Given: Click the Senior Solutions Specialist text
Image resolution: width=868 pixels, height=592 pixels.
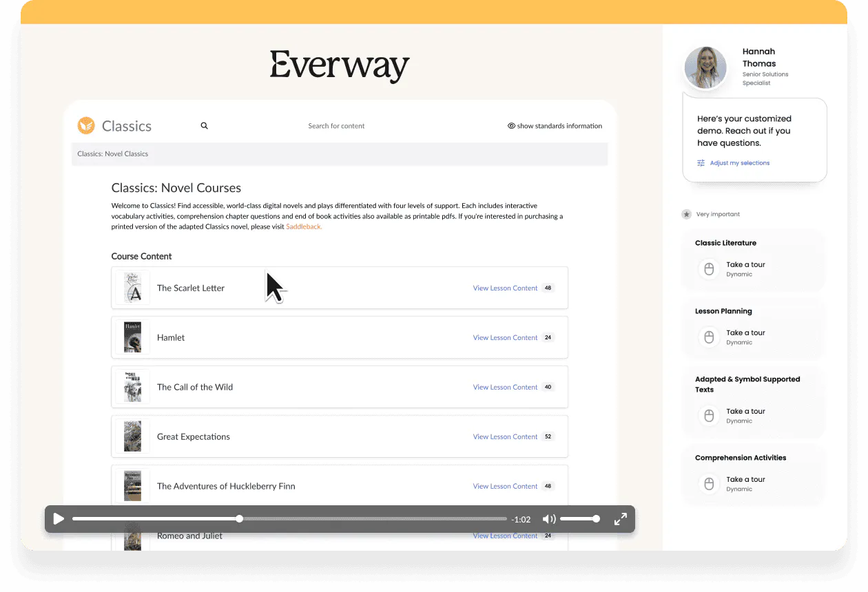Looking at the screenshot, I should tap(765, 78).
